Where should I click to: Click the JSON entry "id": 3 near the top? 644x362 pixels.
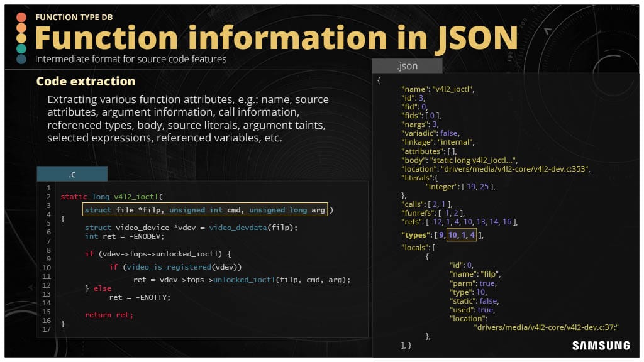point(413,98)
